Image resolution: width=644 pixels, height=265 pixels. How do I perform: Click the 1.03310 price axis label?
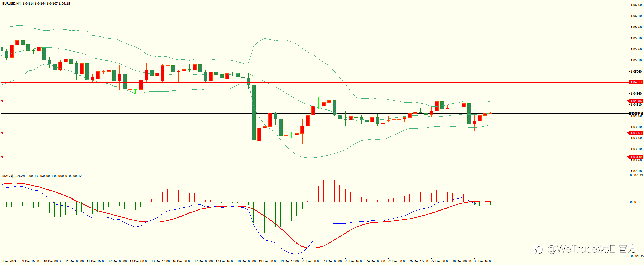point(636,149)
